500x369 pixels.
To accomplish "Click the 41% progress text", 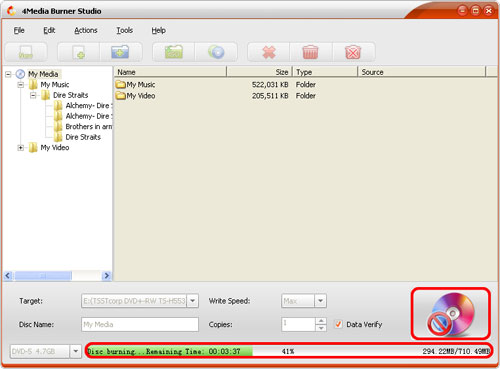I will coord(288,351).
